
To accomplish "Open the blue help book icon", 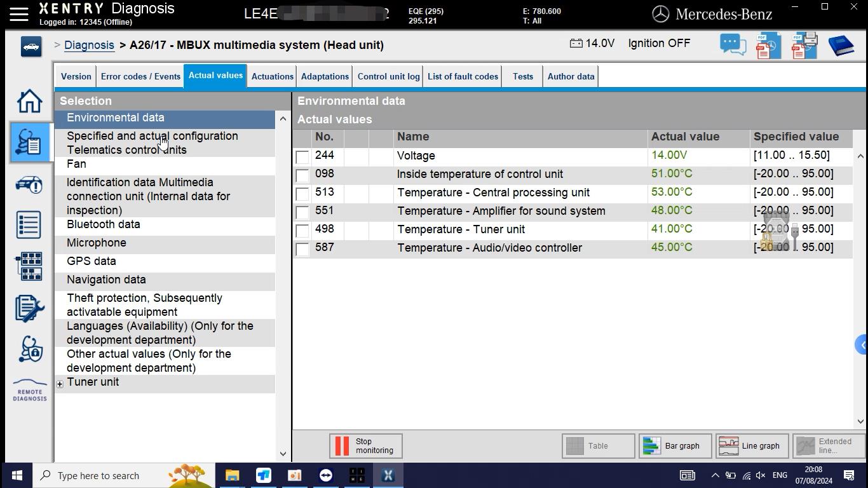I will 841,46.
